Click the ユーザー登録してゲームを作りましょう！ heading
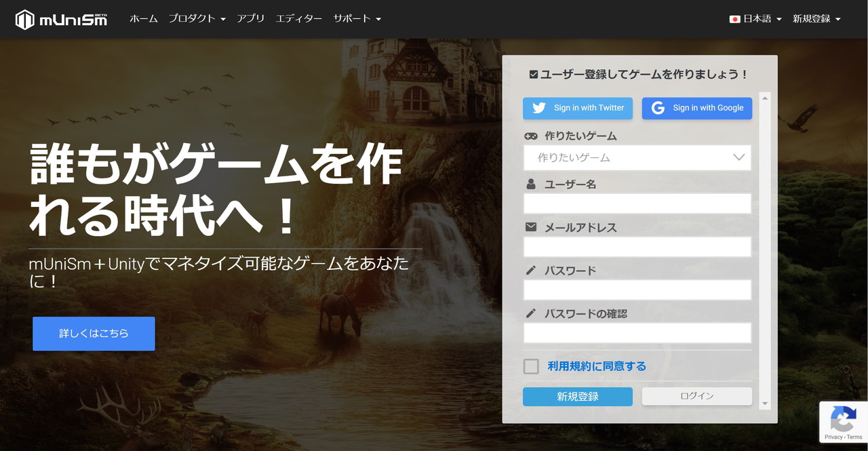 644,75
